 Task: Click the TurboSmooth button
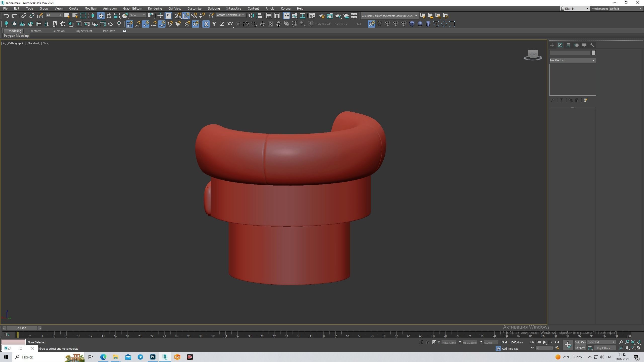tap(323, 24)
